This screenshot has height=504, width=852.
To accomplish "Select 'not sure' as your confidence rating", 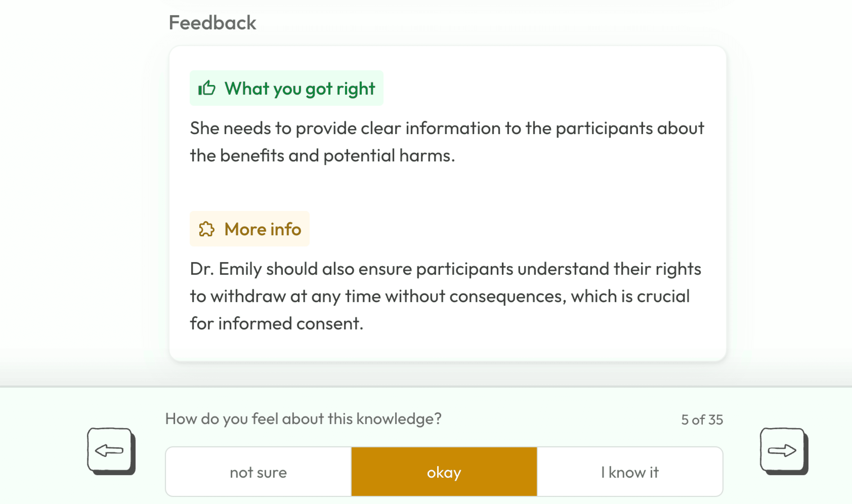I will coord(258,472).
